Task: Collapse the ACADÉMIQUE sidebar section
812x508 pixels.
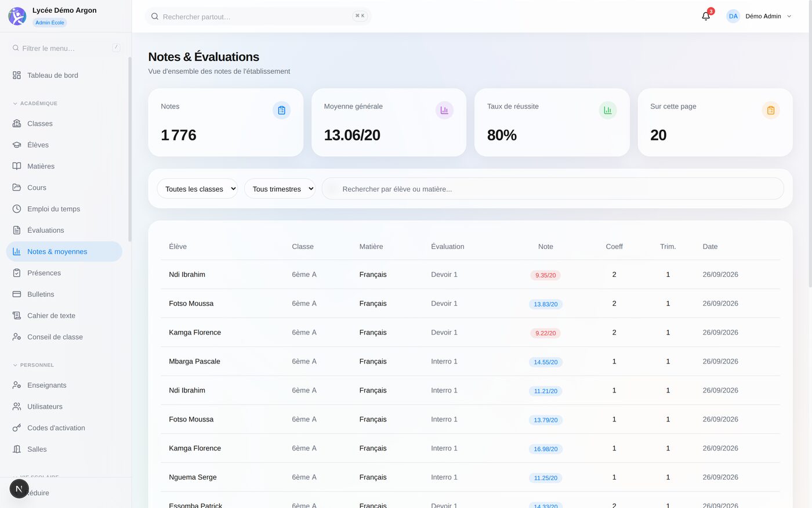Action: tap(35, 103)
